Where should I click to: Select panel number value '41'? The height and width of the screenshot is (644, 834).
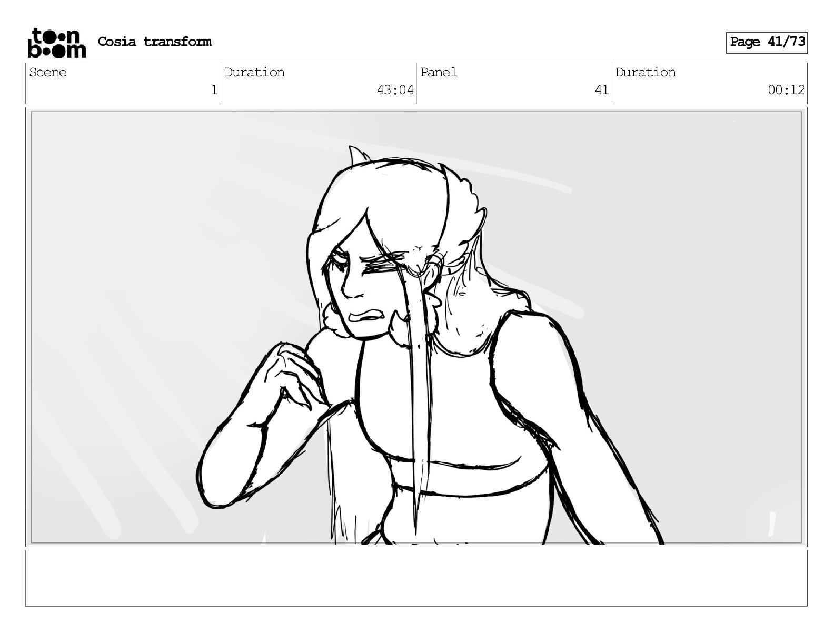(x=602, y=90)
